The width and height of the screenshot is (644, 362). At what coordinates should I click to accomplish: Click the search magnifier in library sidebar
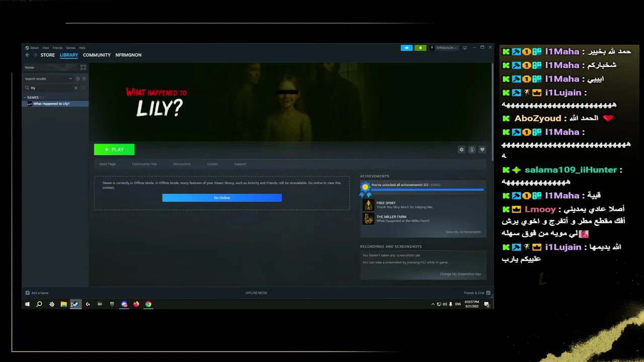point(27,87)
